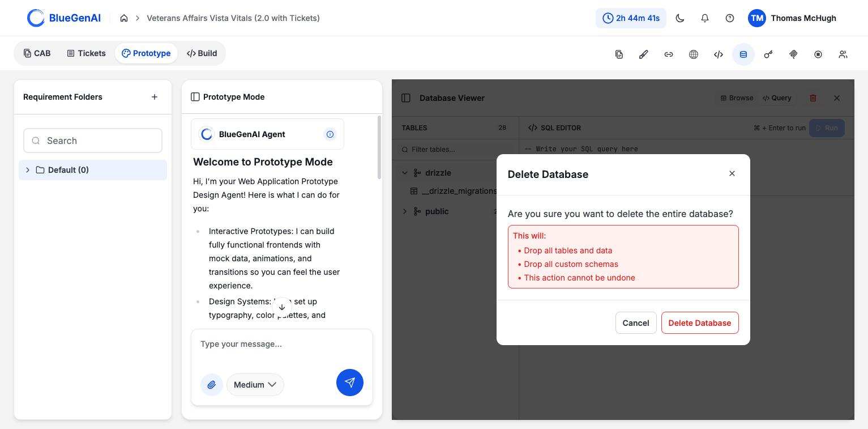Image resolution: width=868 pixels, height=429 pixels.
Task: Open the paintbrush design tool
Action: (x=644, y=54)
